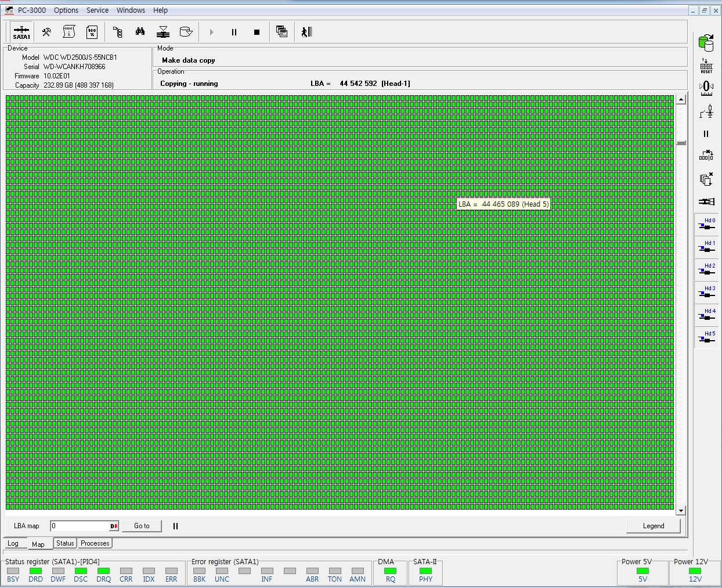Open the crossed tools utilities icon
The width and height of the screenshot is (722, 588).
point(46,32)
